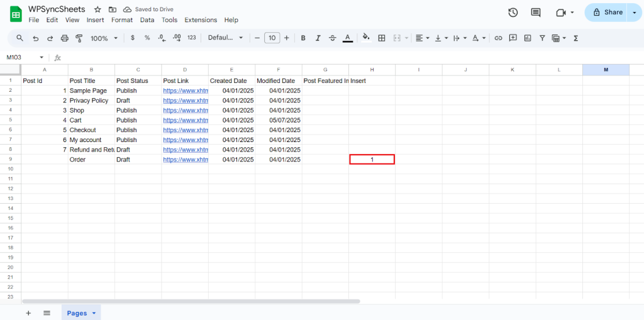This screenshot has width=644, height=320.
Task: Click the formula bar
Action: tap(353, 57)
